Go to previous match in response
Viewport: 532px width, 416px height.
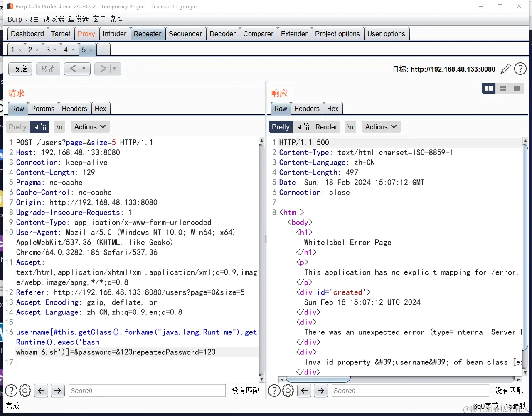pos(304,390)
